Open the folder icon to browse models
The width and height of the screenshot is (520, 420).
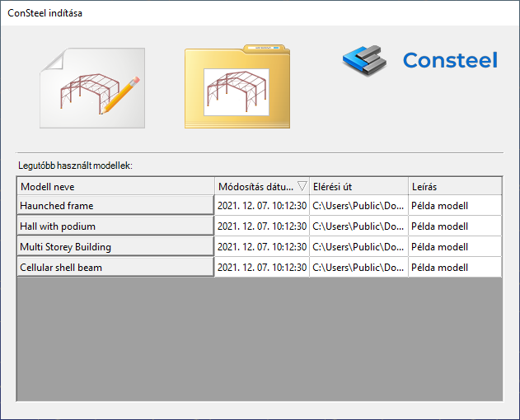pyautogui.click(x=237, y=86)
